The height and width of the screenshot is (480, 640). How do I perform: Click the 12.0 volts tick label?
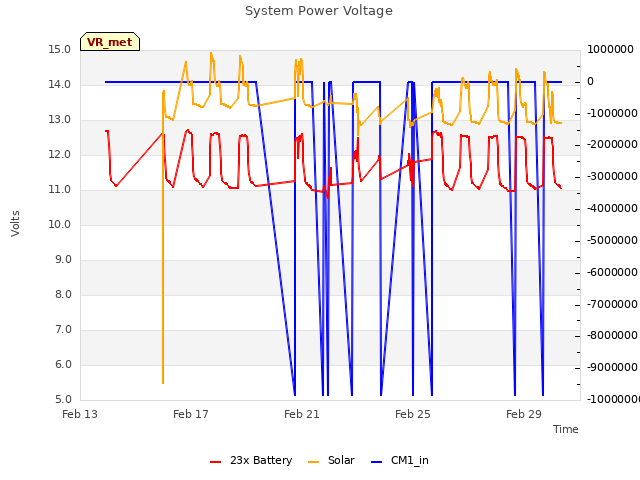(x=60, y=155)
